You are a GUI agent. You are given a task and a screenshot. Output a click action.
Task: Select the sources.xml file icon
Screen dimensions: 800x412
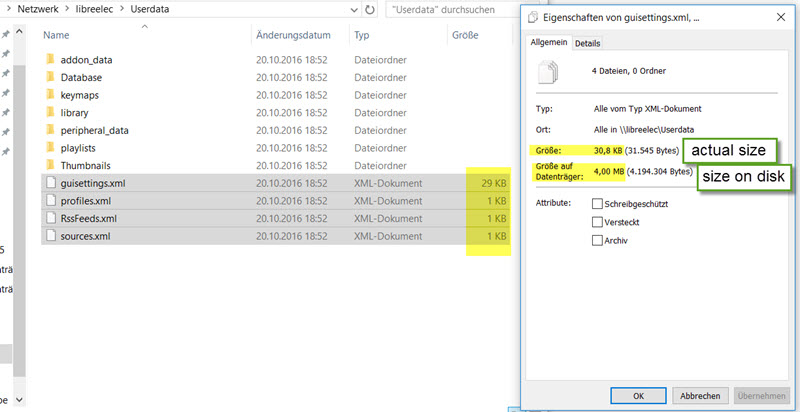[x=50, y=236]
